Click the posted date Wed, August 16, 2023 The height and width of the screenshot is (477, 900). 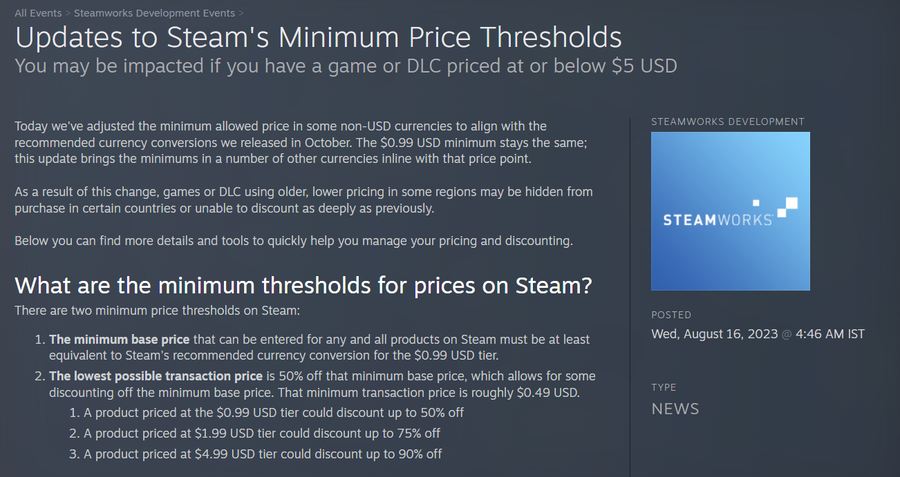[714, 333]
